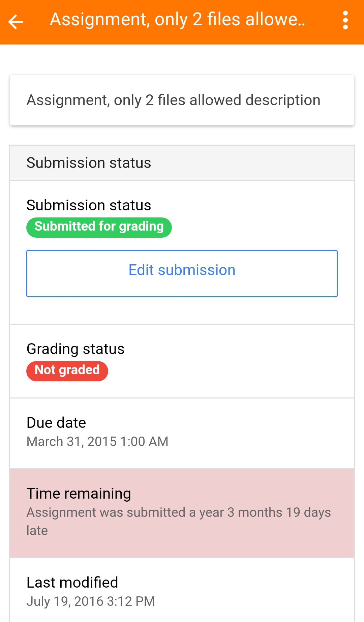Click the Submission status label above badge
The image size is (364, 622).
tap(89, 205)
